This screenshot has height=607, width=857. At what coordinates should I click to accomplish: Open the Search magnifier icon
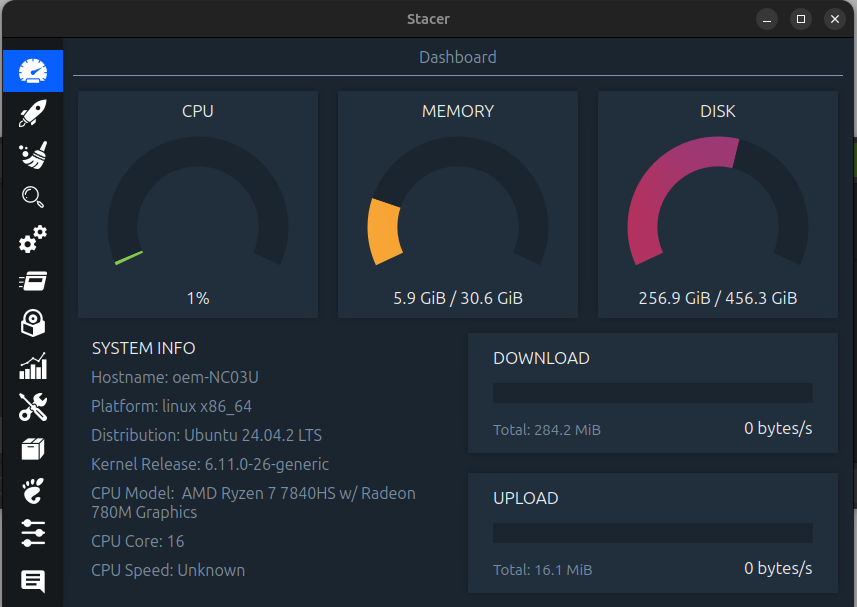[x=33, y=197]
